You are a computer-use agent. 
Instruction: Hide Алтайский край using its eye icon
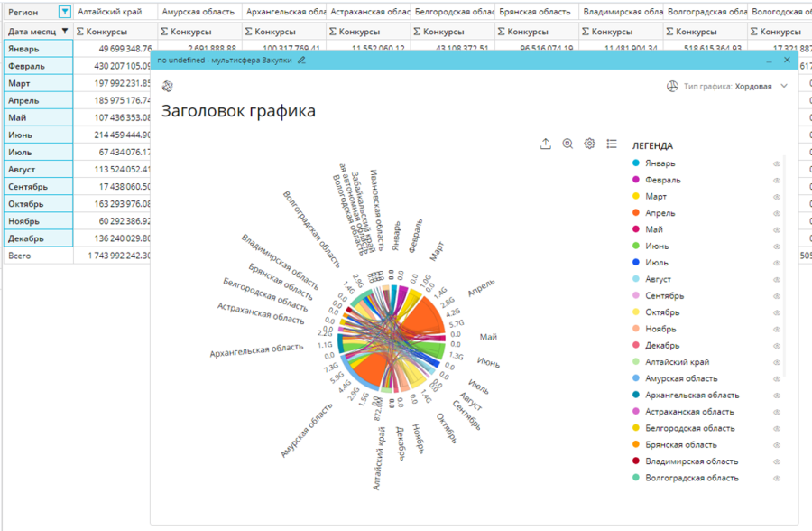[x=776, y=362]
